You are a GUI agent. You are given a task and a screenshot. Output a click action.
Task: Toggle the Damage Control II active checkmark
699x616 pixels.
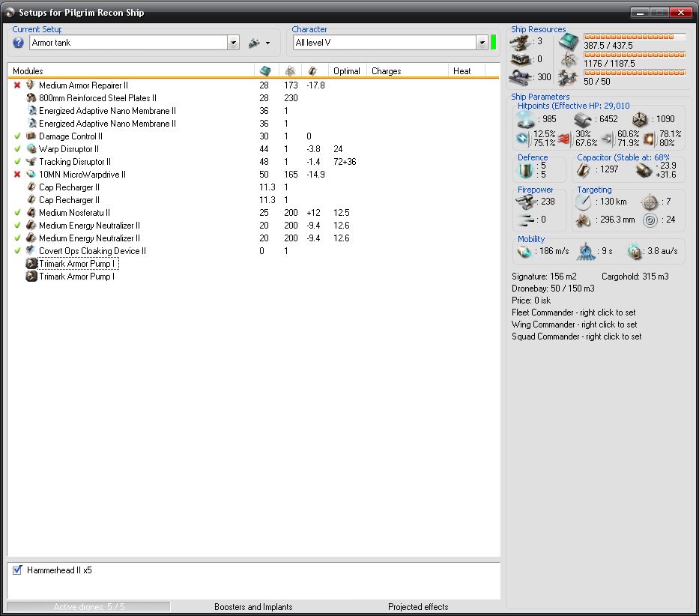[17, 136]
